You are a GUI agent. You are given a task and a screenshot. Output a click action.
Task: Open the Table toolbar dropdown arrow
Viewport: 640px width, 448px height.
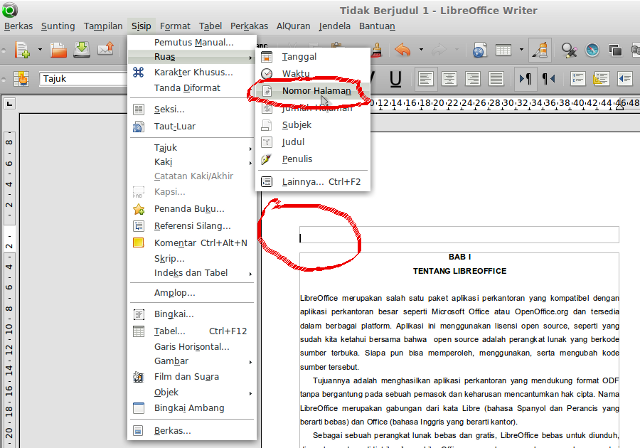click(x=521, y=50)
